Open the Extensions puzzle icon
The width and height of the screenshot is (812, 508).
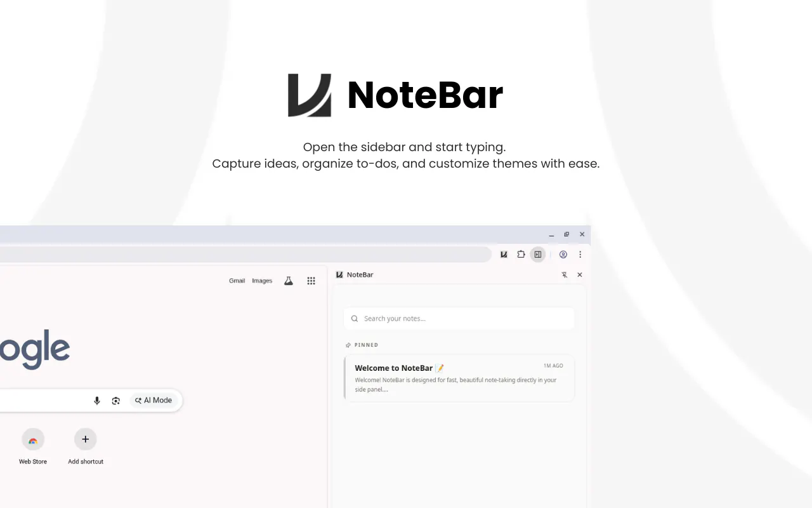coord(521,255)
